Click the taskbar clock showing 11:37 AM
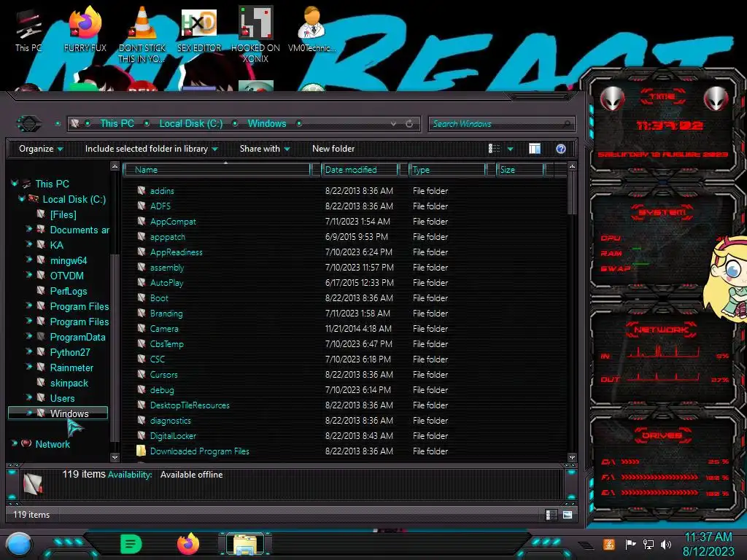 (708, 537)
